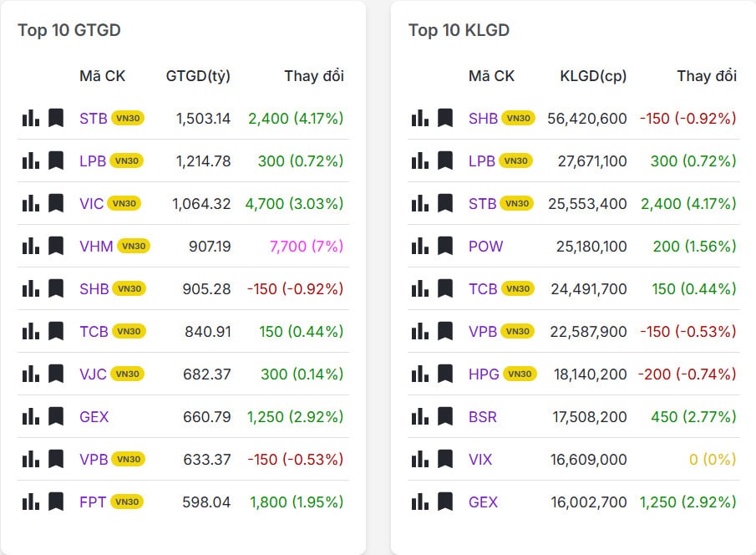The width and height of the screenshot is (756, 555).
Task: Open the chart icon beside BSR
Action: tap(419, 417)
